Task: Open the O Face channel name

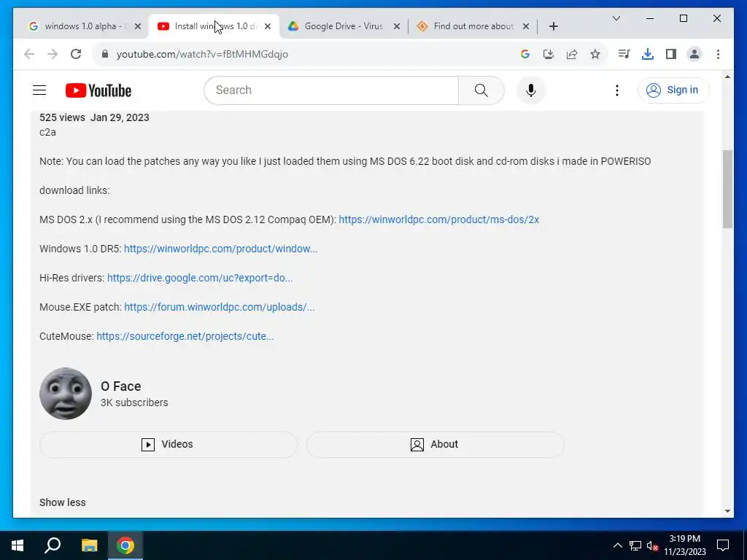Action: [x=121, y=386]
